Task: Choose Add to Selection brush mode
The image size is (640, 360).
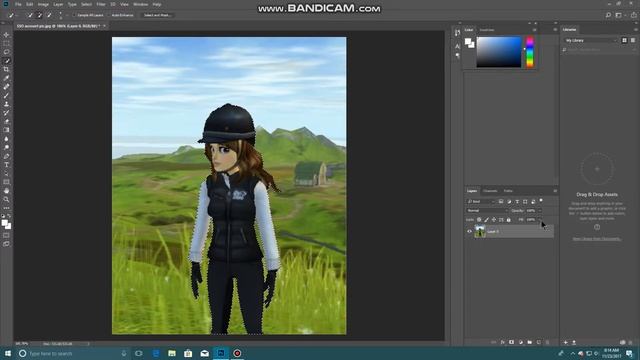Action: click(40, 15)
